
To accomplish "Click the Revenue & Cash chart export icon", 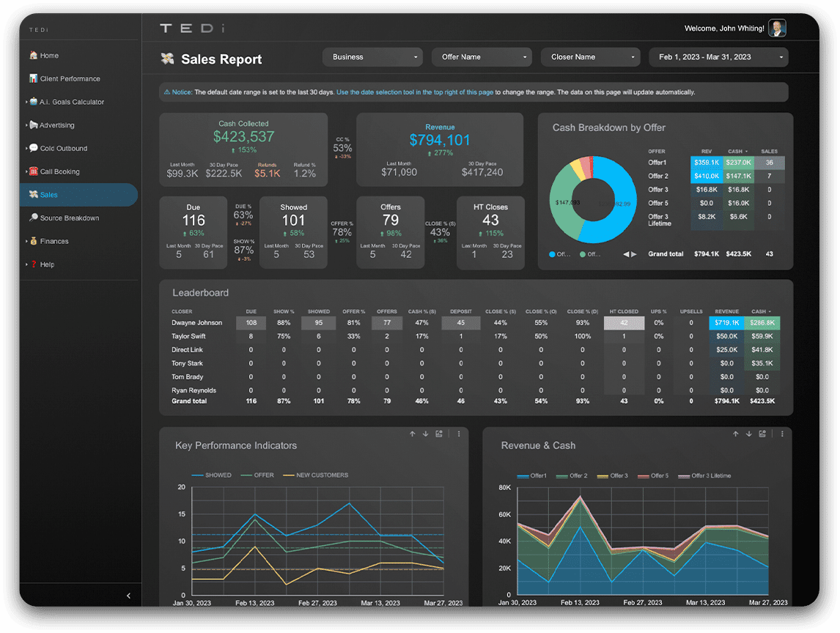I will [x=762, y=434].
